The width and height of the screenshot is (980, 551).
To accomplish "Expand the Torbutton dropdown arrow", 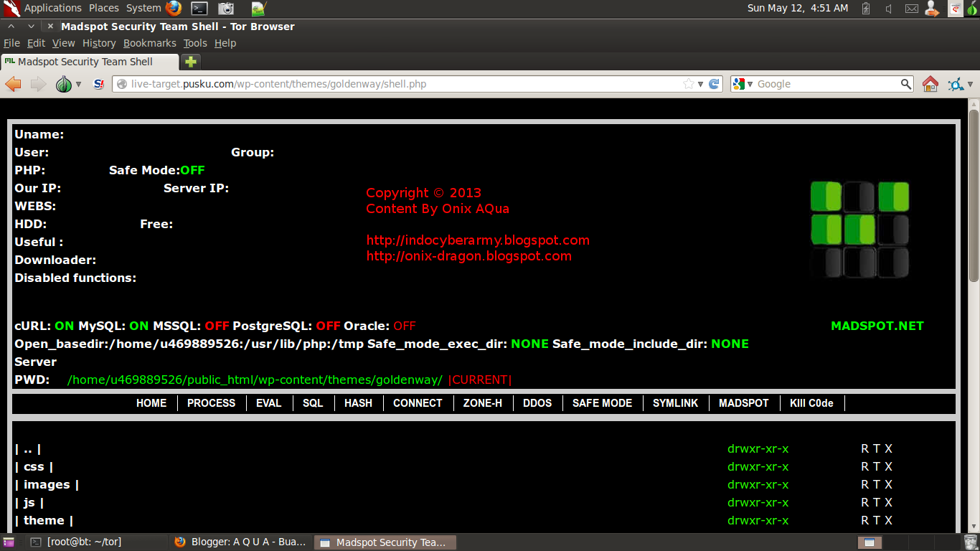I will click(78, 85).
